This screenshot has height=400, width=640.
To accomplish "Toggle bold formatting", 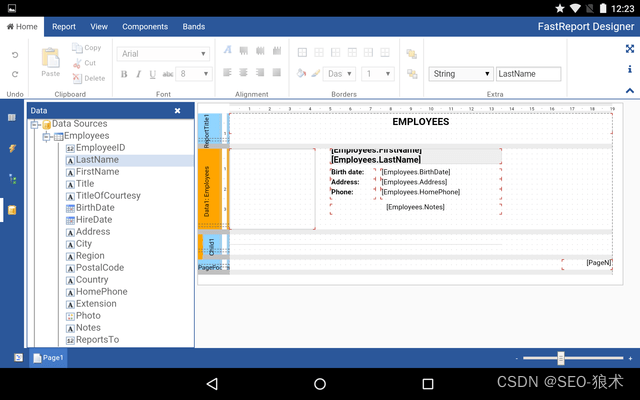I will coord(124,74).
